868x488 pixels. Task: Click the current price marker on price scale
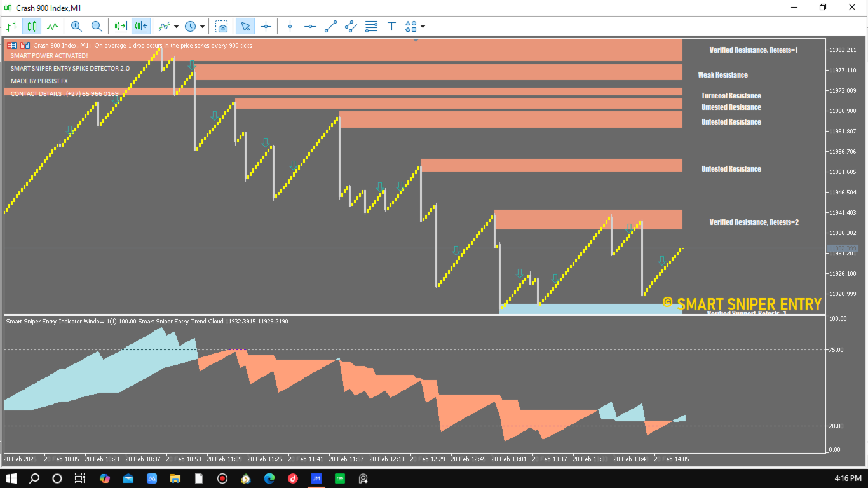[842, 248]
